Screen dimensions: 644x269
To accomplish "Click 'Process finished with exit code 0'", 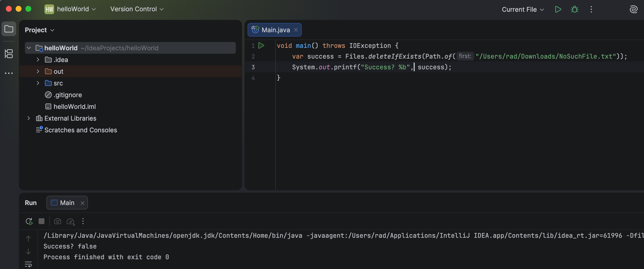I will (x=106, y=257).
